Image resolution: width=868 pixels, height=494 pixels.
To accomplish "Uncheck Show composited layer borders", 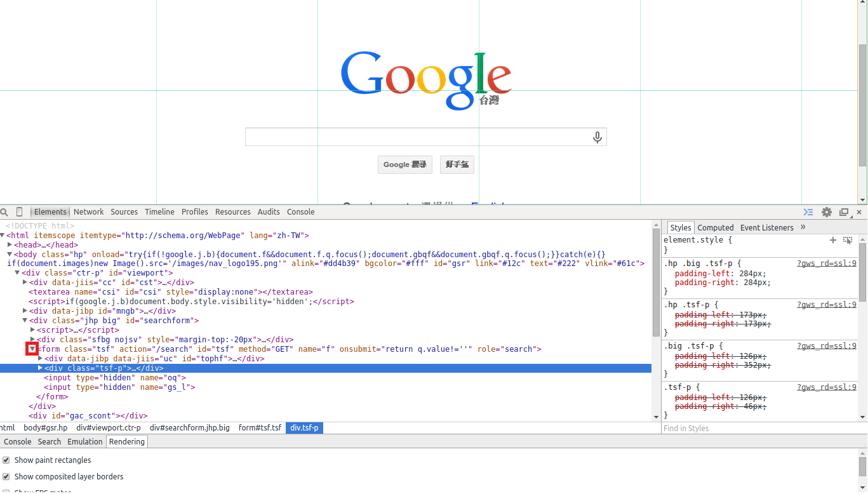I will tap(6, 477).
